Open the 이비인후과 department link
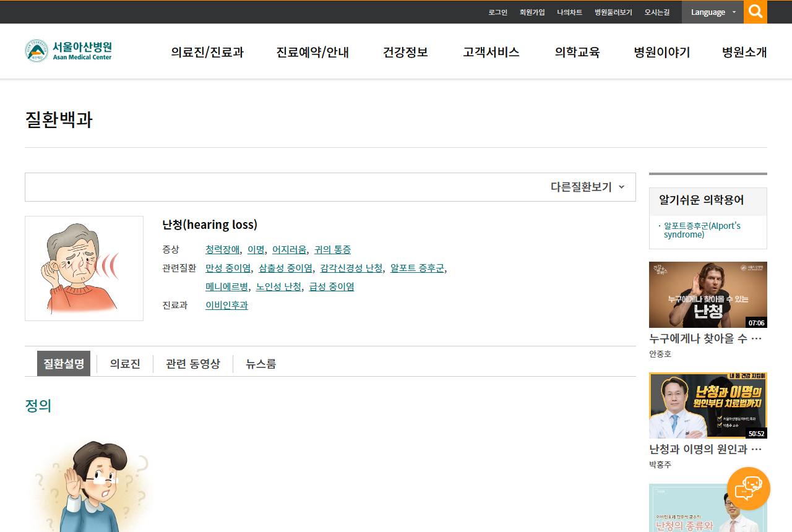This screenshot has width=792, height=532. click(x=226, y=306)
